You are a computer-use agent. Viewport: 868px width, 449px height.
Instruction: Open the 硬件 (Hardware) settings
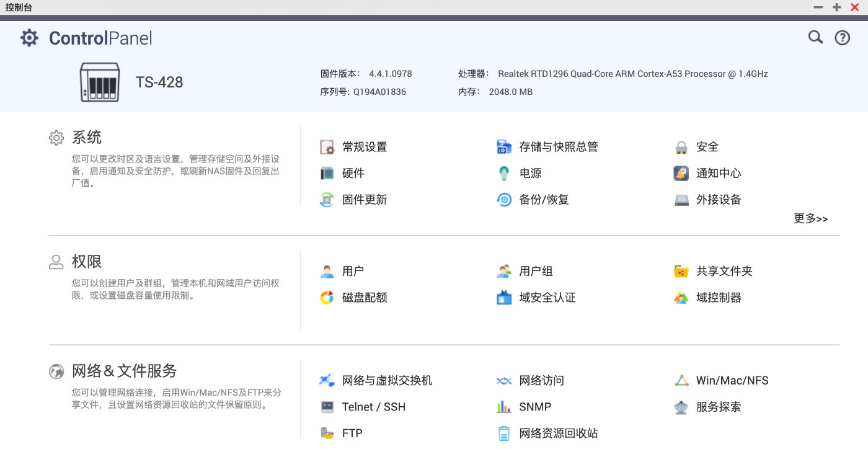click(352, 173)
